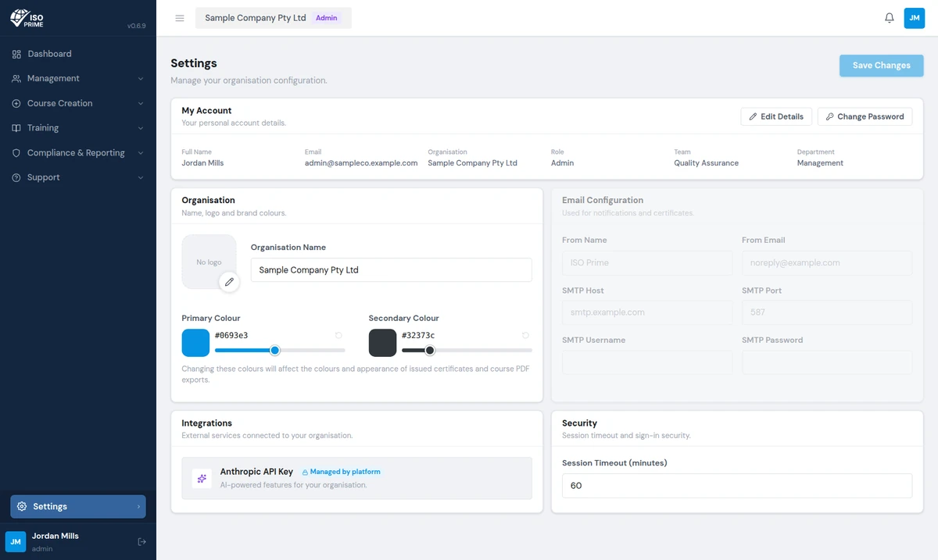
Task: Click the Dashboard grid icon
Action: pos(16,54)
